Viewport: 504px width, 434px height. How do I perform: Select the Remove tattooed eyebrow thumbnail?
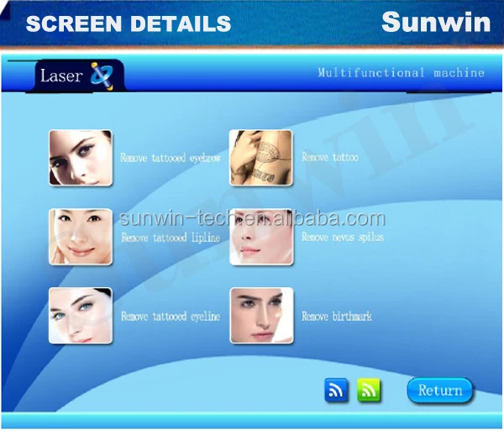[x=81, y=158]
